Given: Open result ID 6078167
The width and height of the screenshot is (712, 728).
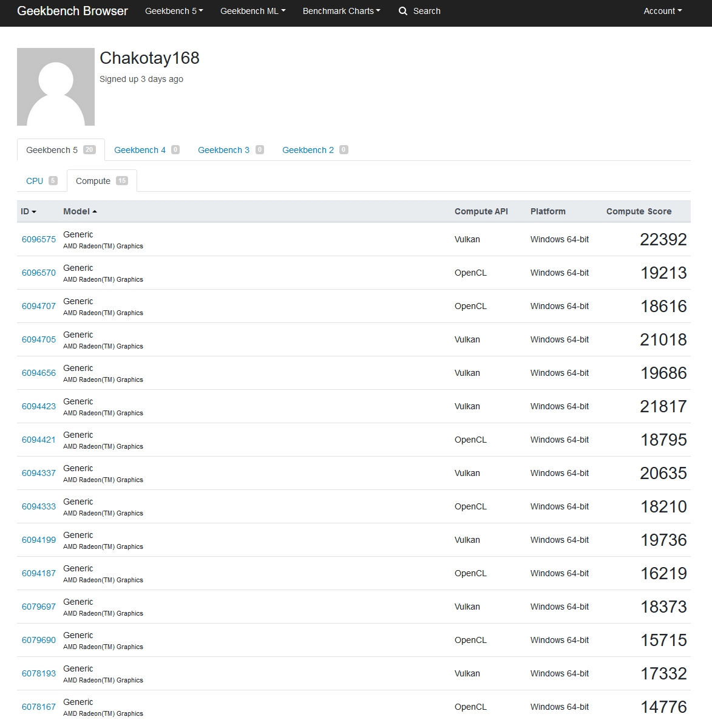Looking at the screenshot, I should pyautogui.click(x=38, y=707).
